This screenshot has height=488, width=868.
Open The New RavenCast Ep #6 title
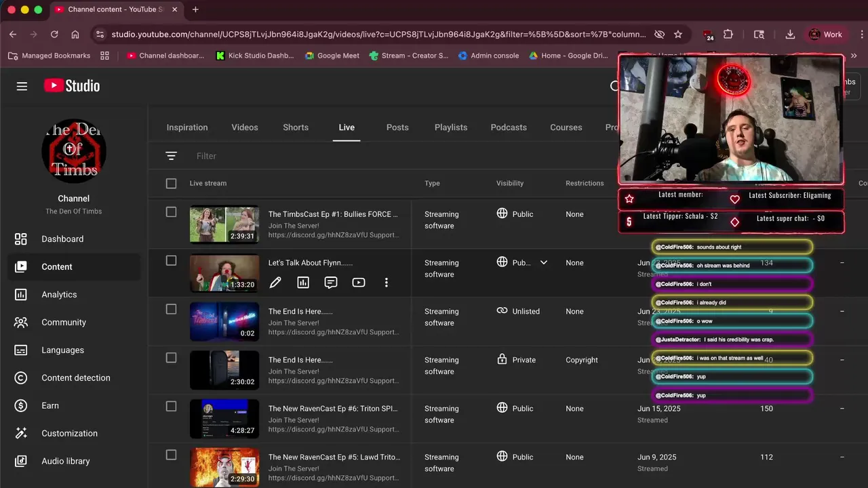pos(333,409)
